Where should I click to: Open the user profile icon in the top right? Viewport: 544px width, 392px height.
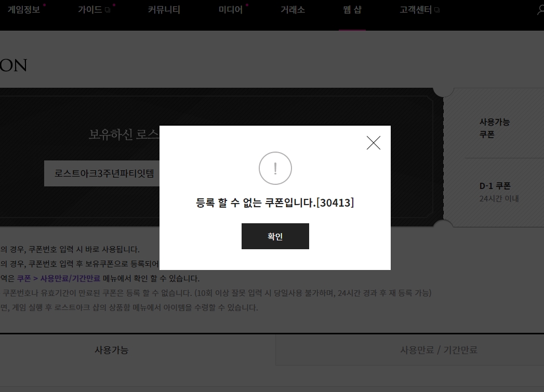[540, 10]
